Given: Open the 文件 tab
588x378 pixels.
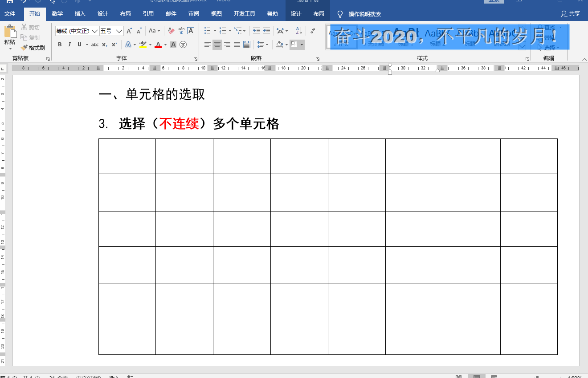Looking at the screenshot, I should point(10,14).
